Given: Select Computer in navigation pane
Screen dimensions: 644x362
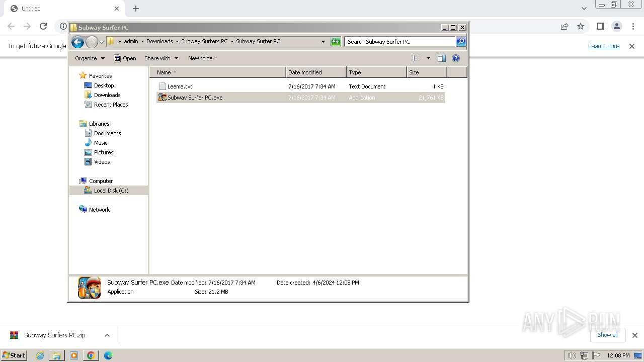Looking at the screenshot, I should point(101,181).
